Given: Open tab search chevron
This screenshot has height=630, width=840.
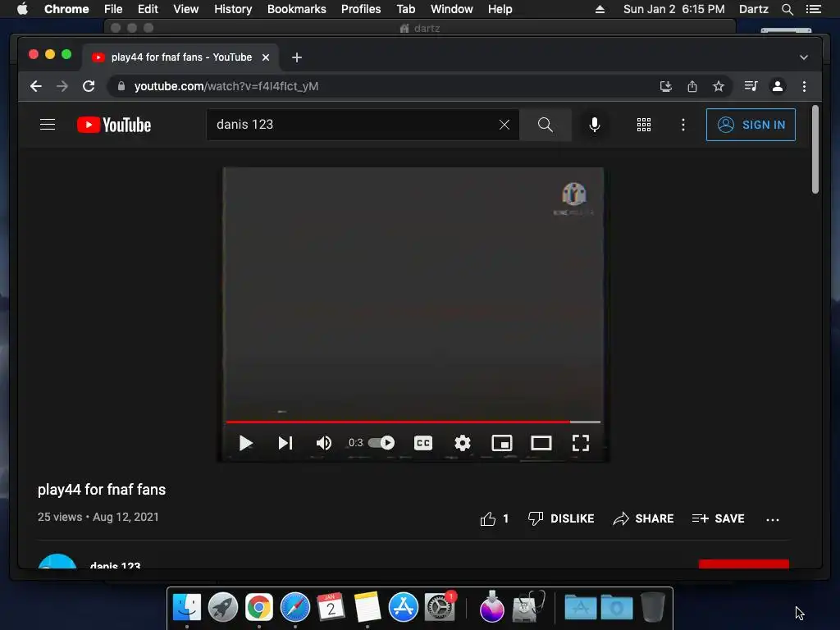Looking at the screenshot, I should click(x=804, y=57).
